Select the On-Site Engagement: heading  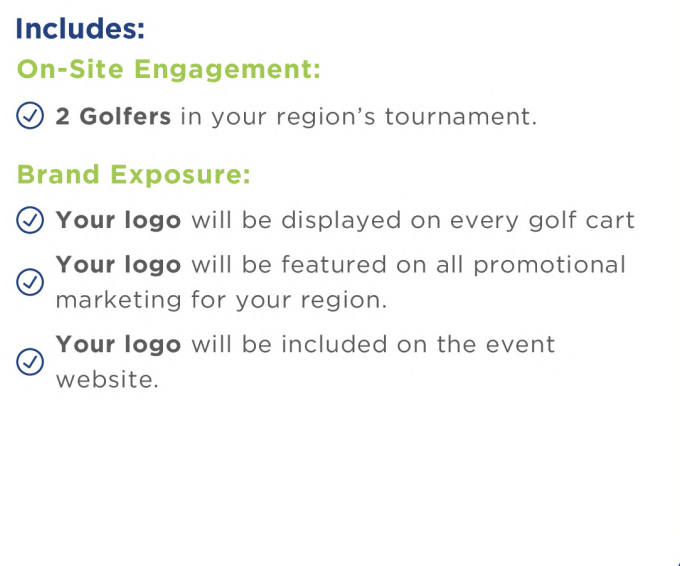pos(169,70)
